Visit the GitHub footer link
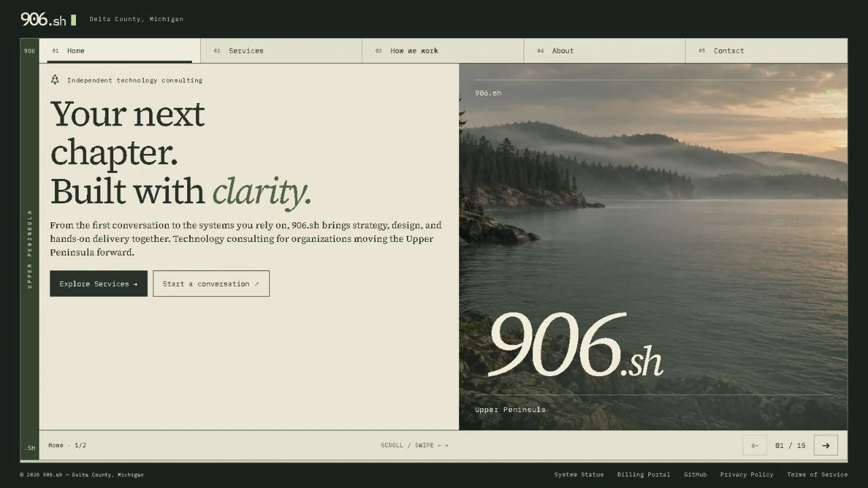 (x=695, y=474)
